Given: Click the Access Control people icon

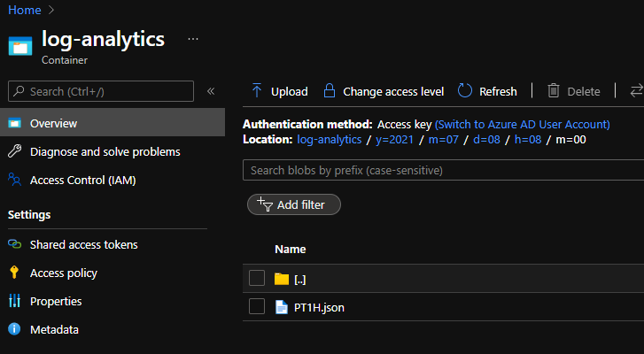Looking at the screenshot, I should (x=15, y=180).
